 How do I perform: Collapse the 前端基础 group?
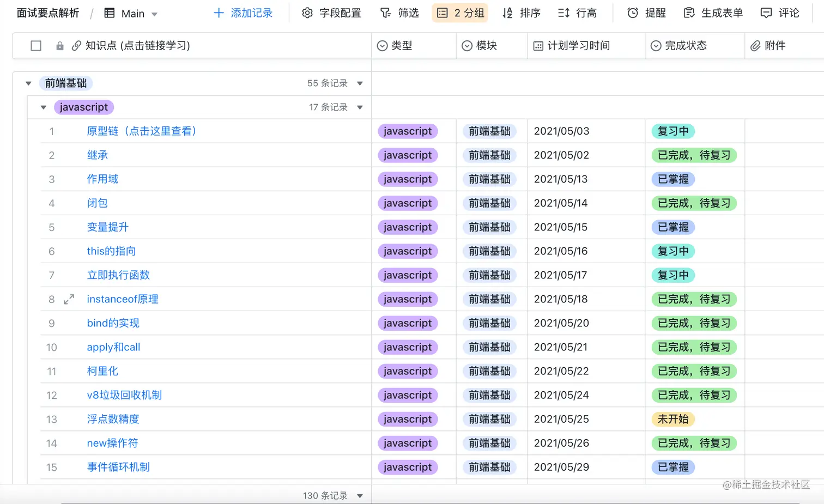(x=28, y=83)
